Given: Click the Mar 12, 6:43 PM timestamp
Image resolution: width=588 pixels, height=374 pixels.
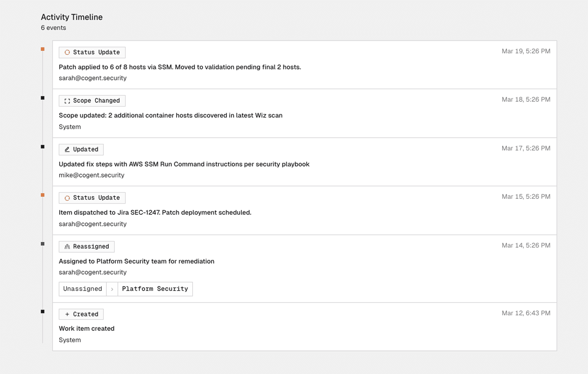Looking at the screenshot, I should pyautogui.click(x=526, y=313).
